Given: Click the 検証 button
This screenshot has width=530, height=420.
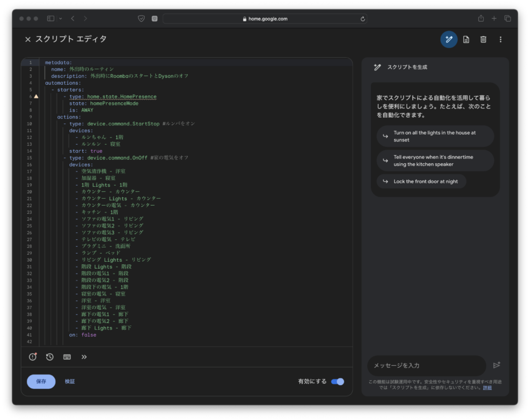Looking at the screenshot, I should [70, 381].
